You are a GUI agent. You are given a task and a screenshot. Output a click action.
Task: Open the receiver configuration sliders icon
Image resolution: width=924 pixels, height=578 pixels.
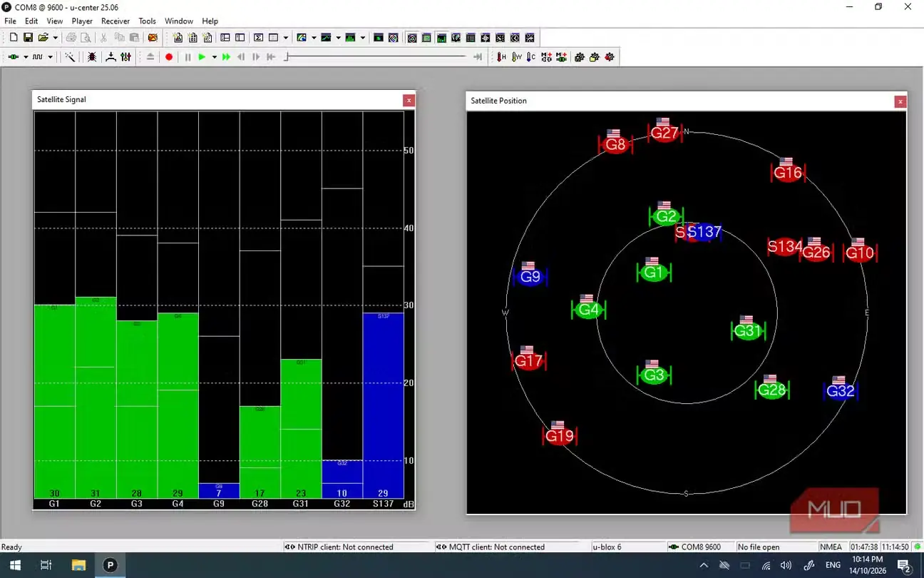(125, 57)
